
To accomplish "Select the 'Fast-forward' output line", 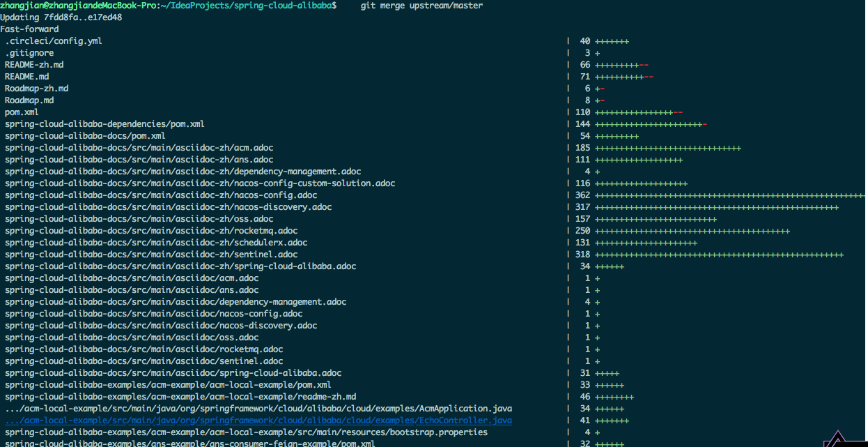I will coord(29,29).
